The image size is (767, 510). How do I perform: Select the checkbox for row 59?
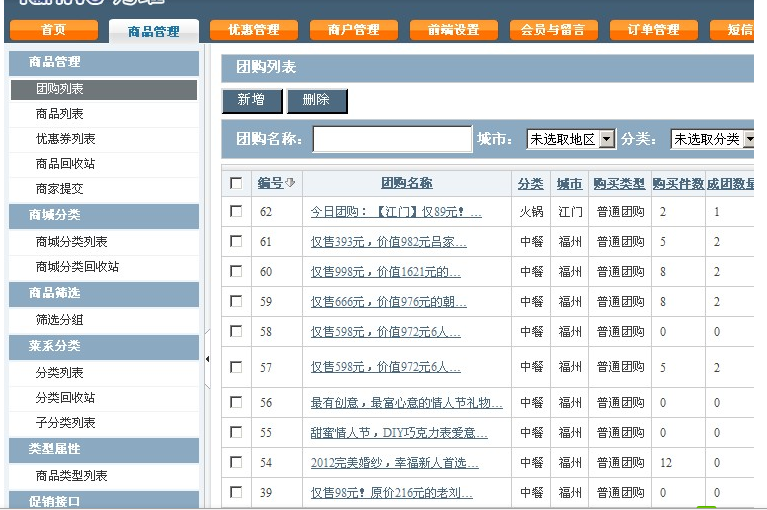(x=236, y=301)
